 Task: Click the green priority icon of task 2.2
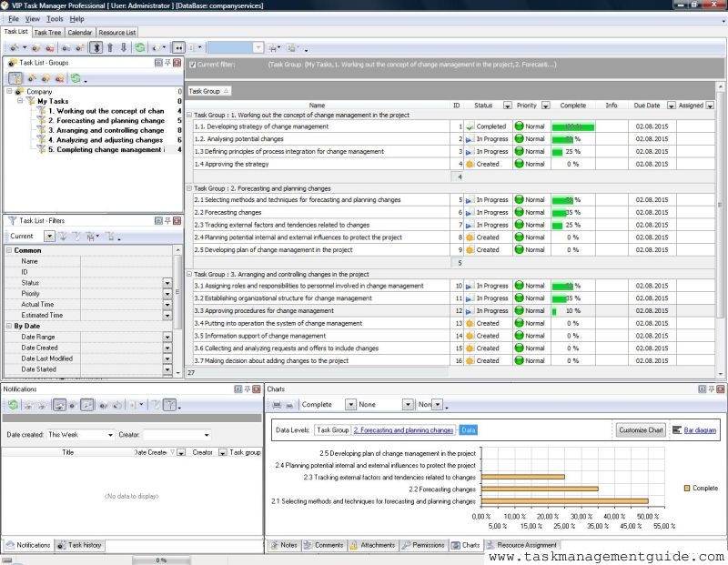pos(519,212)
